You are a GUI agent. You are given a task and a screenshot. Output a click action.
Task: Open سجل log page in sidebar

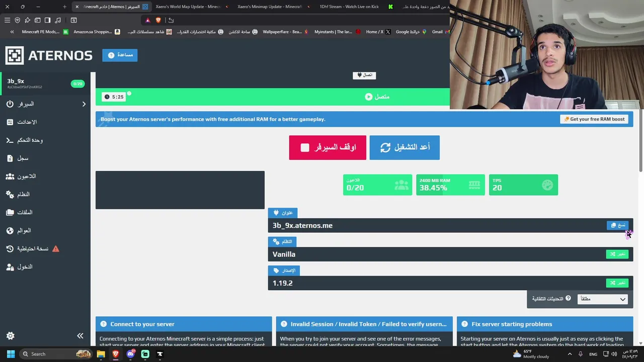(45, 158)
